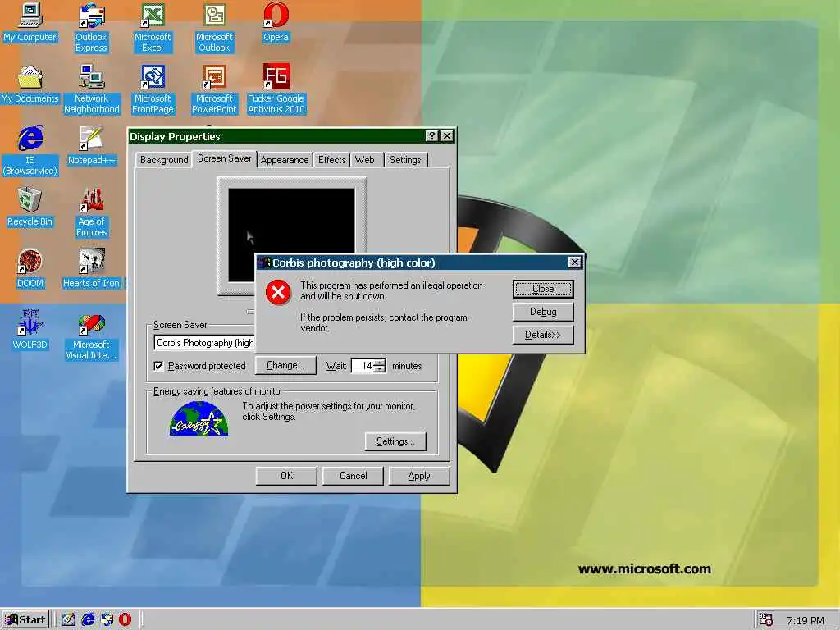Click the password Change... button
Viewport: 840px width, 630px height.
coord(285,365)
